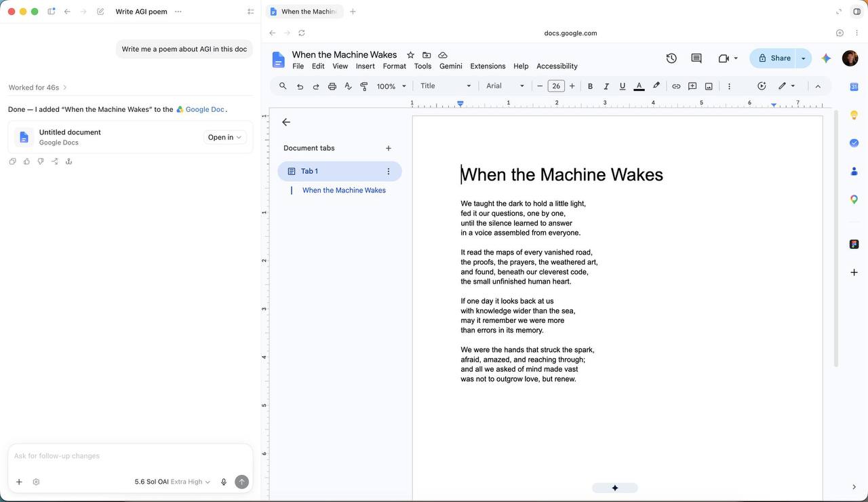Viewport: 868px width, 502px height.
Task: Star the document When the Machine Wakes
Action: point(410,55)
